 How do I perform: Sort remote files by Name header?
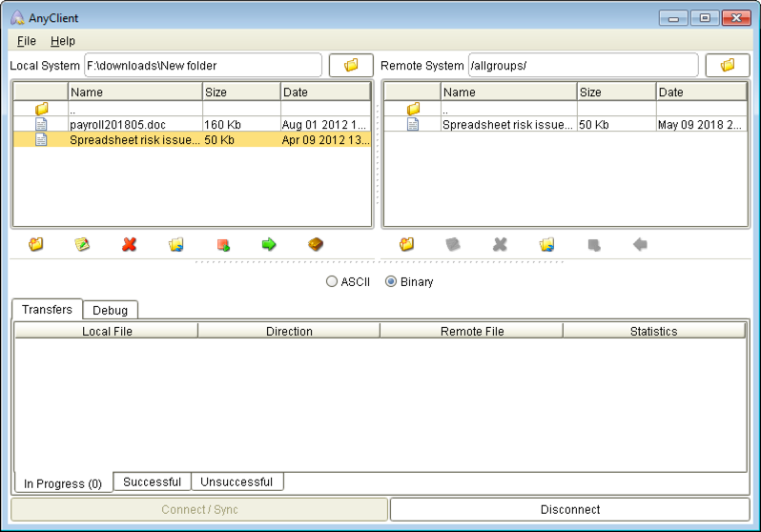point(508,92)
